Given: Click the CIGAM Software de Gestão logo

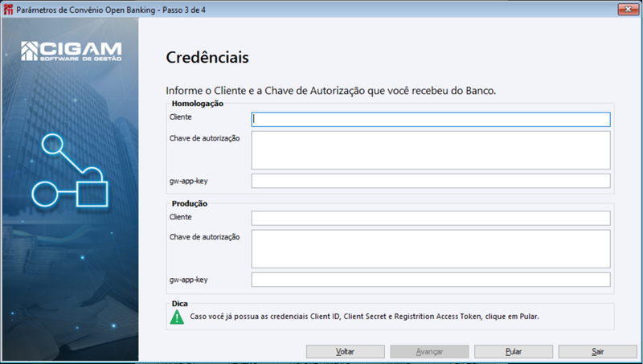Looking at the screenshot, I should point(72,51).
